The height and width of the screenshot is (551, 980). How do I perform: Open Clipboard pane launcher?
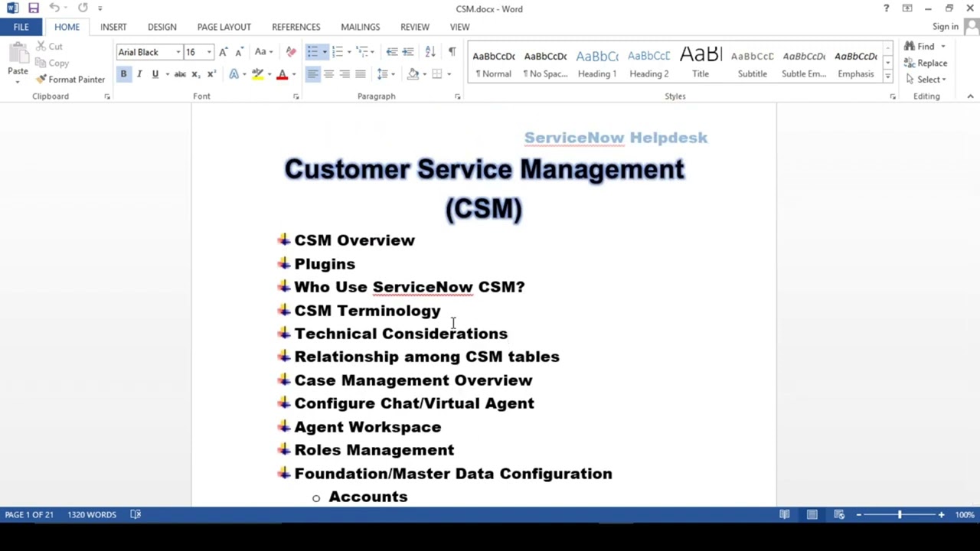tap(106, 96)
